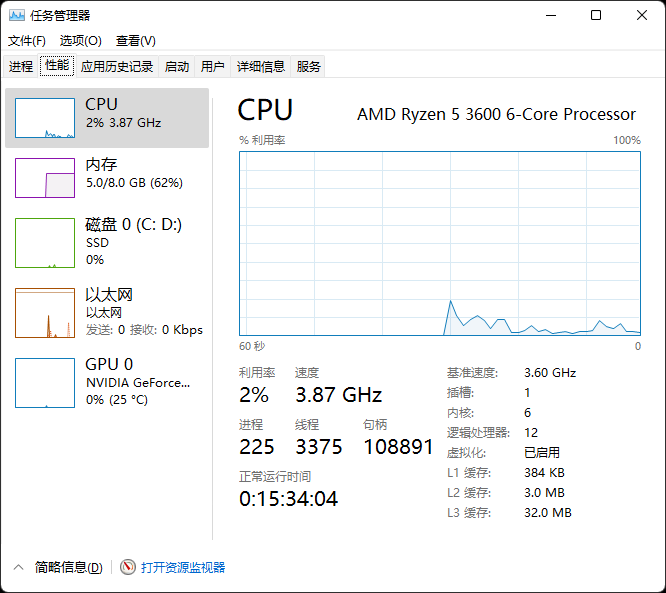The width and height of the screenshot is (666, 593).
Task: Click the 简略信息(D) label
Action: click(x=68, y=567)
